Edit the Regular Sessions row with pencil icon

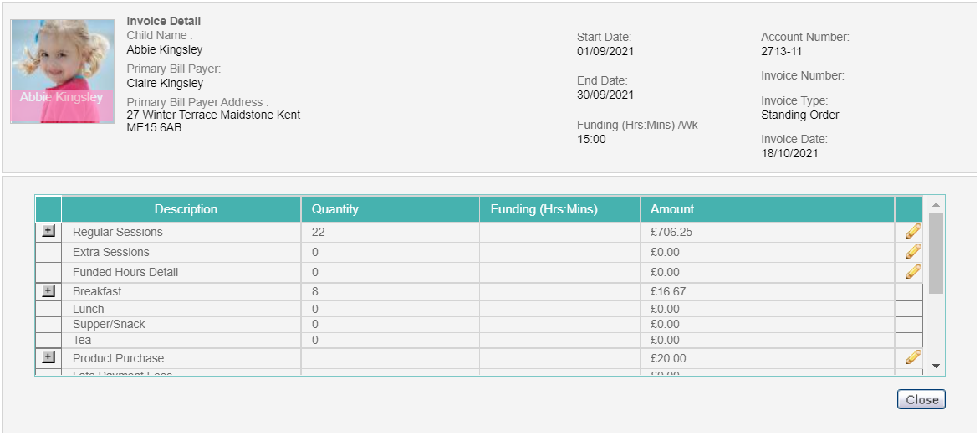coord(913,232)
